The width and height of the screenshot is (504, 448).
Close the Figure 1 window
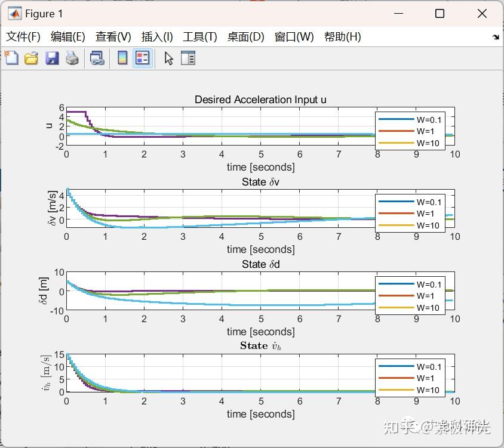[x=482, y=14]
